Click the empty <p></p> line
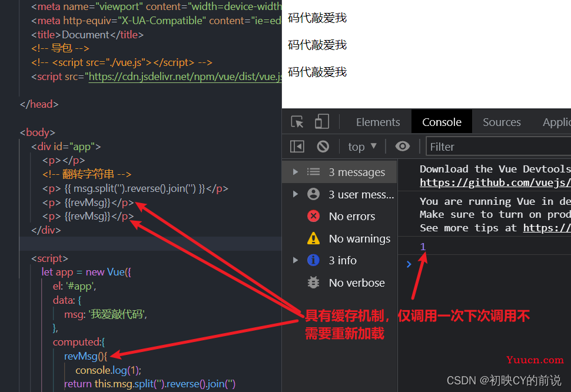Screen dimensions: 571x392 pyautogui.click(x=64, y=160)
